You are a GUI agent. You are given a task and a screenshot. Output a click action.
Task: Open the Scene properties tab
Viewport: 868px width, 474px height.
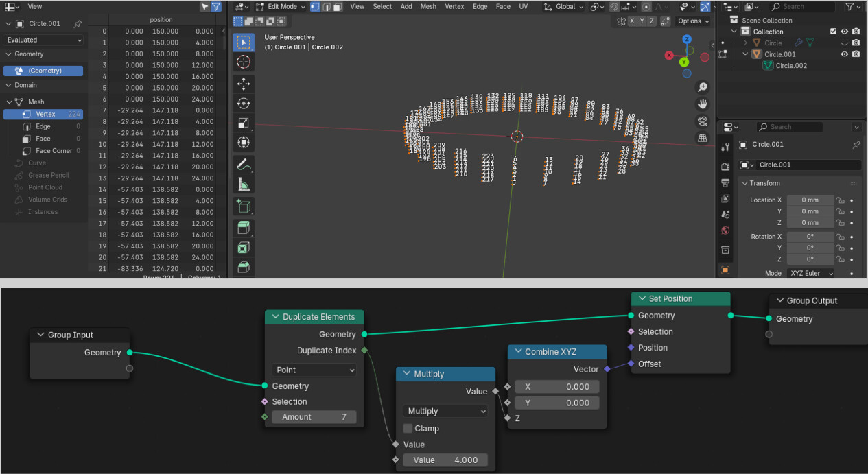tap(725, 214)
